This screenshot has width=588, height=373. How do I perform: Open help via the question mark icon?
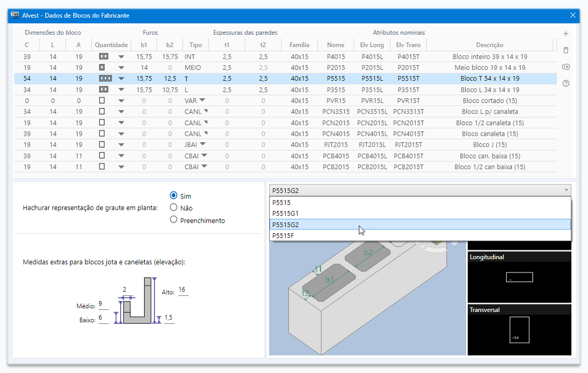[x=566, y=83]
